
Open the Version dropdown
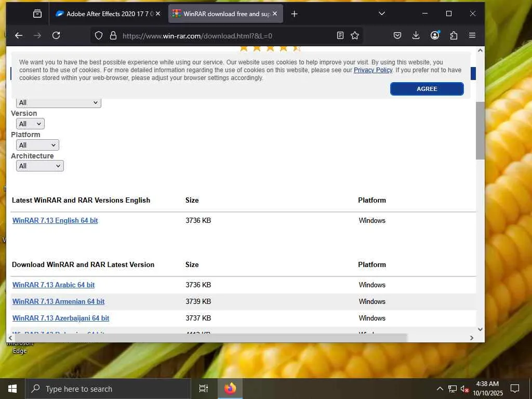[30, 124]
